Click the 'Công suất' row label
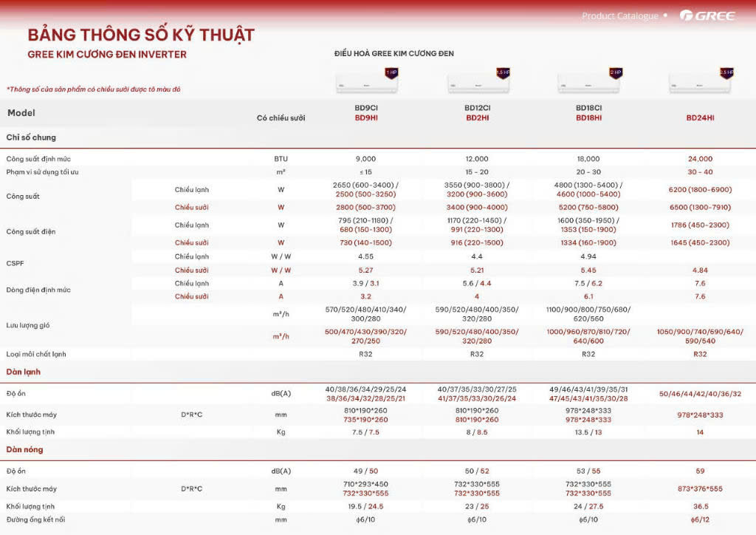Viewport: 756px width, 535px height. 23,197
